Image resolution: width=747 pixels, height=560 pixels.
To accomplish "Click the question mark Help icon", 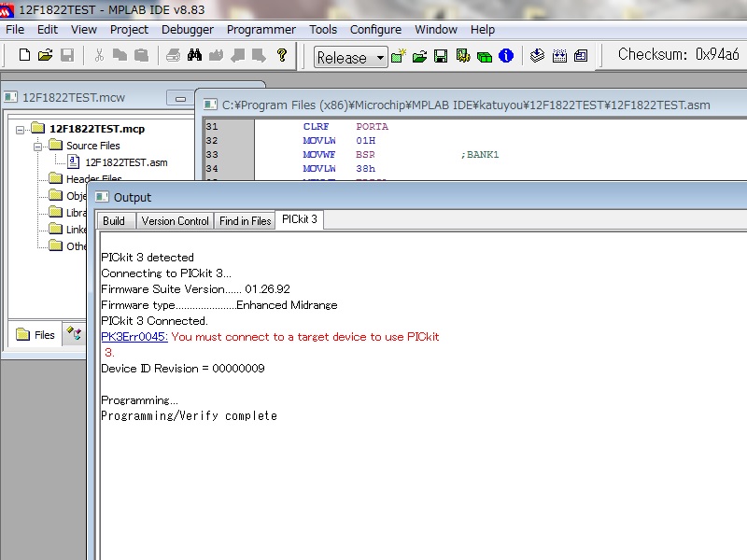I will tap(281, 56).
